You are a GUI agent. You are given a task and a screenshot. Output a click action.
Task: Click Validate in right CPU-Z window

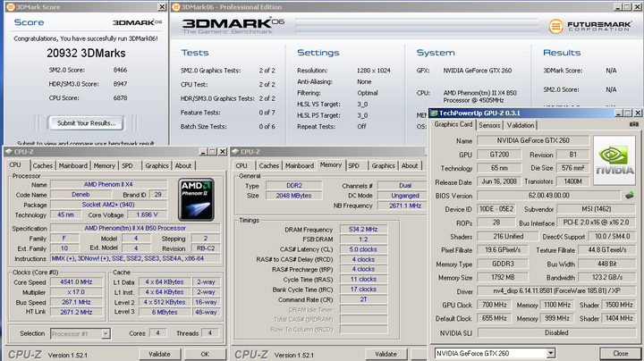pos(386,354)
